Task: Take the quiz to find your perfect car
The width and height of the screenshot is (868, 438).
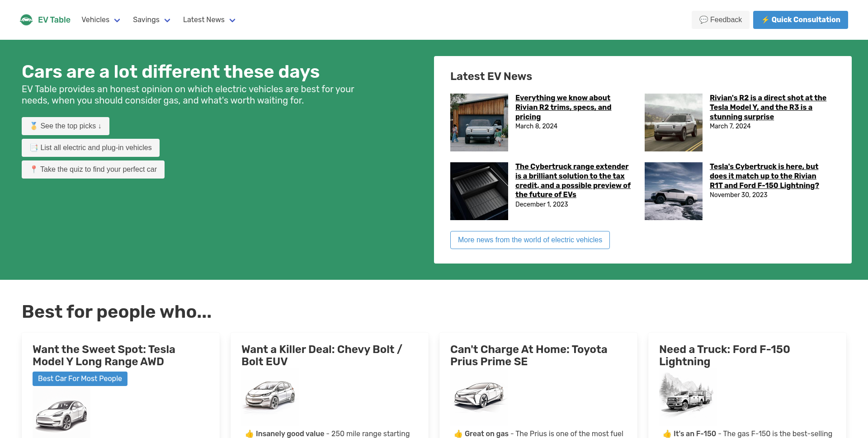Action: coord(93,170)
